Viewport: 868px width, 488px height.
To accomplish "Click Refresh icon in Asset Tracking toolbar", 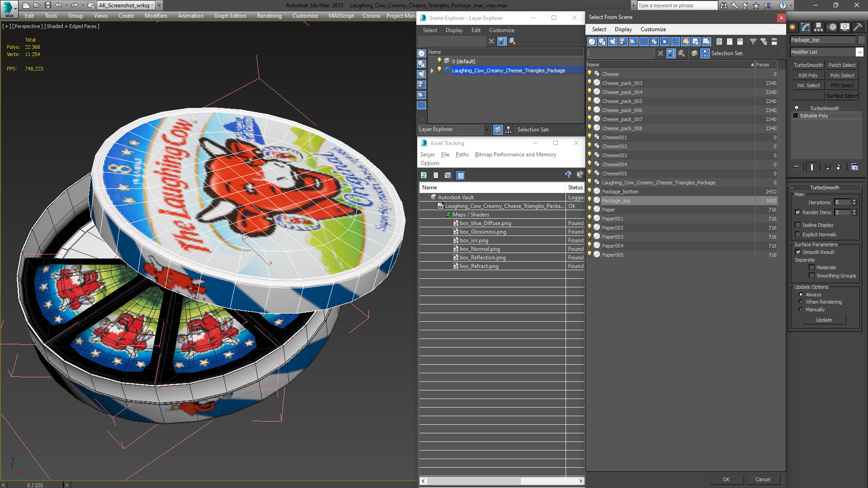I will (x=424, y=175).
